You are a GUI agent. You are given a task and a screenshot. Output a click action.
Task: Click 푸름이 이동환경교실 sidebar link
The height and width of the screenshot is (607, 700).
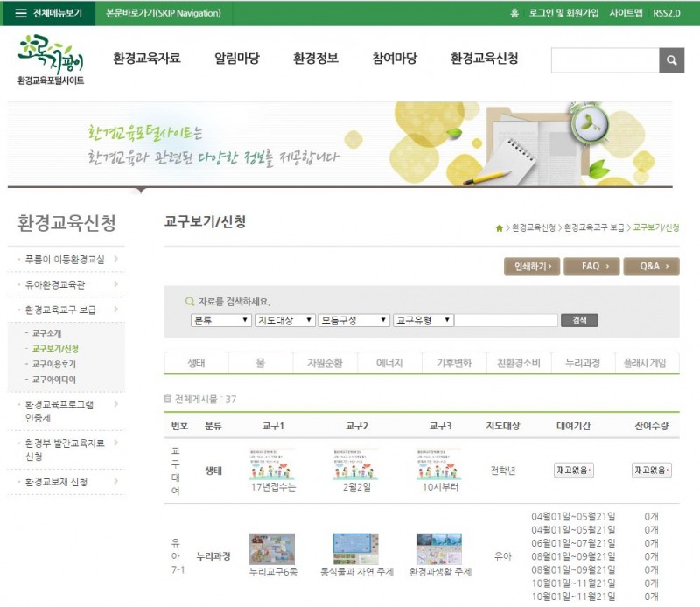point(65,259)
